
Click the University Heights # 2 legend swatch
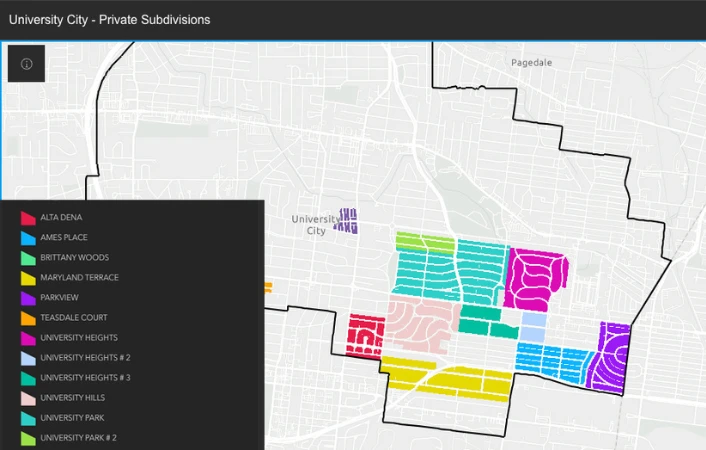click(x=28, y=358)
